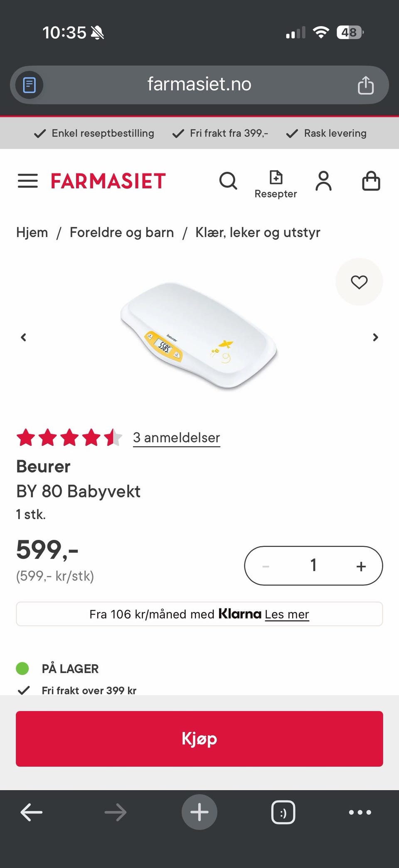
Task: Open the shopping bag cart
Action: pos(371,181)
